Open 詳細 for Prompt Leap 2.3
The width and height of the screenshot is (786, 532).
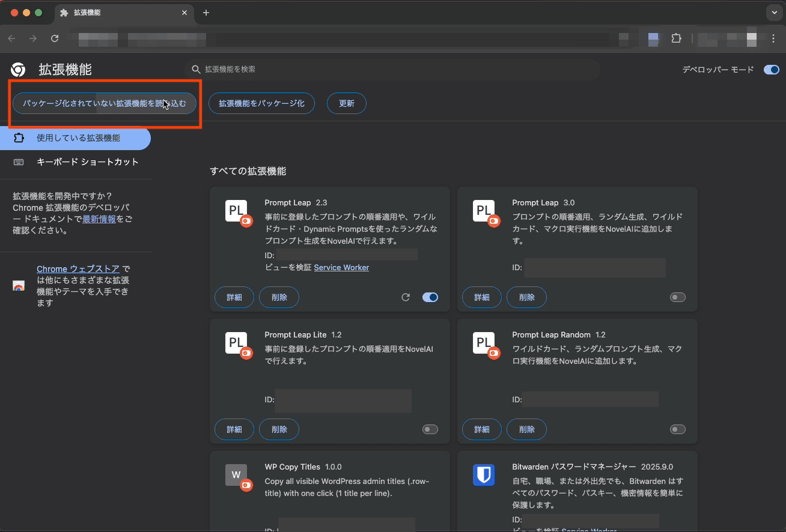tap(234, 297)
